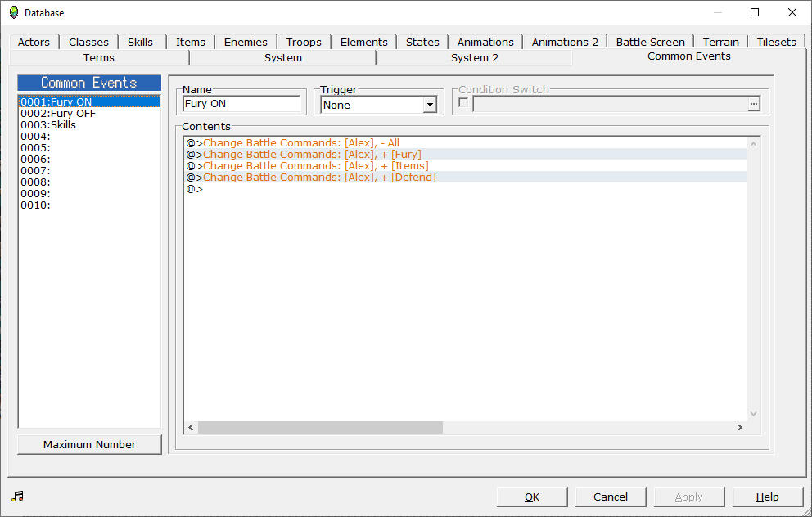Image resolution: width=812 pixels, height=517 pixels.
Task: Select empty common event 0005
Action: pos(89,147)
